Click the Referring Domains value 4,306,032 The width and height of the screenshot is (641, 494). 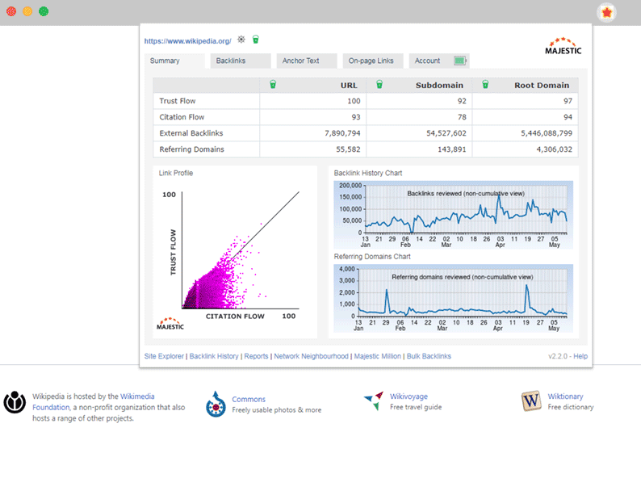point(554,149)
